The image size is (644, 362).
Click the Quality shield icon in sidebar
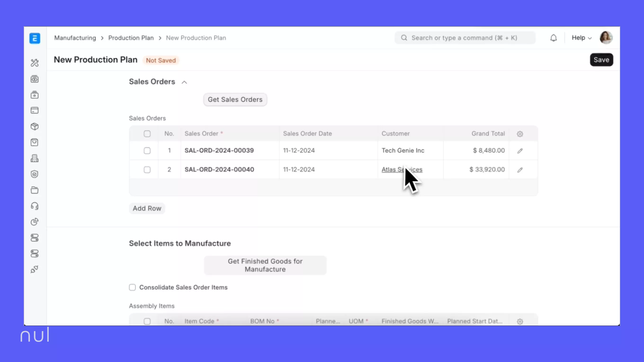click(35, 174)
